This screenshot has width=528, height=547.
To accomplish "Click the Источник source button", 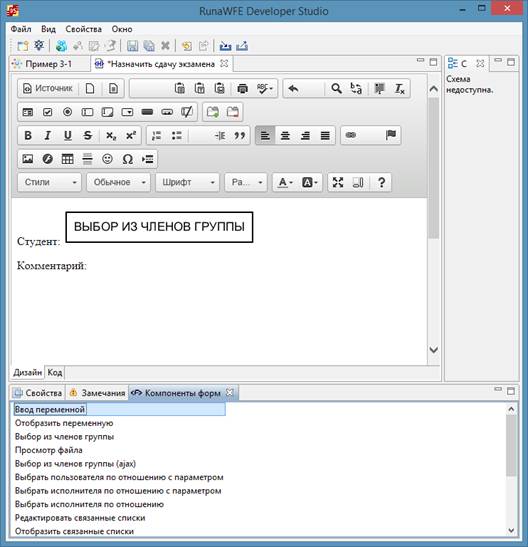I will pyautogui.click(x=48, y=89).
